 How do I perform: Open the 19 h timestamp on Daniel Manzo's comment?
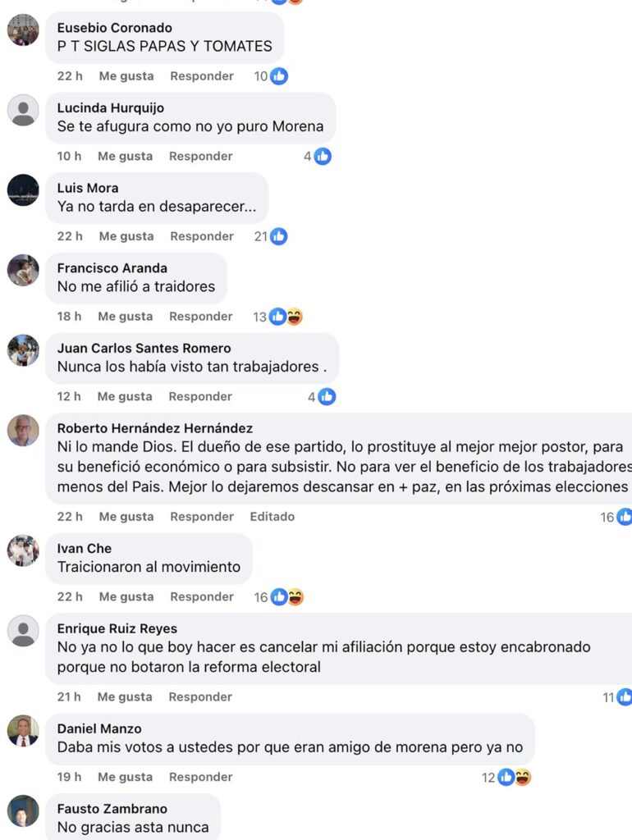69,778
